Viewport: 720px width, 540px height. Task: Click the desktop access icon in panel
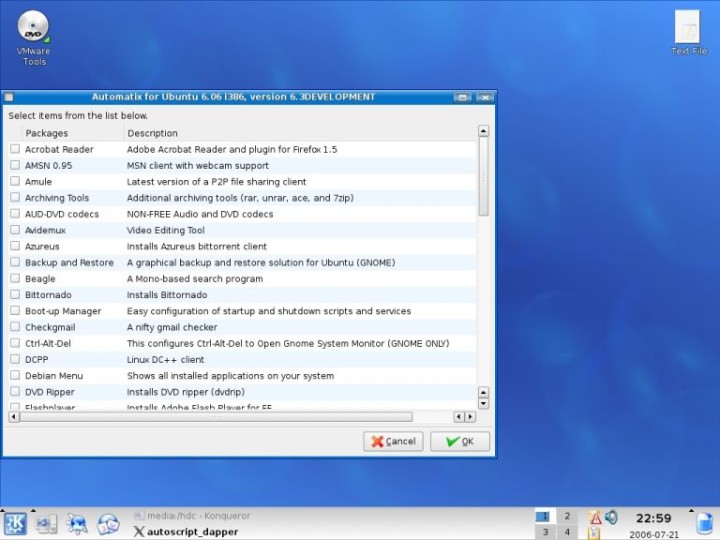pyautogui.click(x=46, y=524)
